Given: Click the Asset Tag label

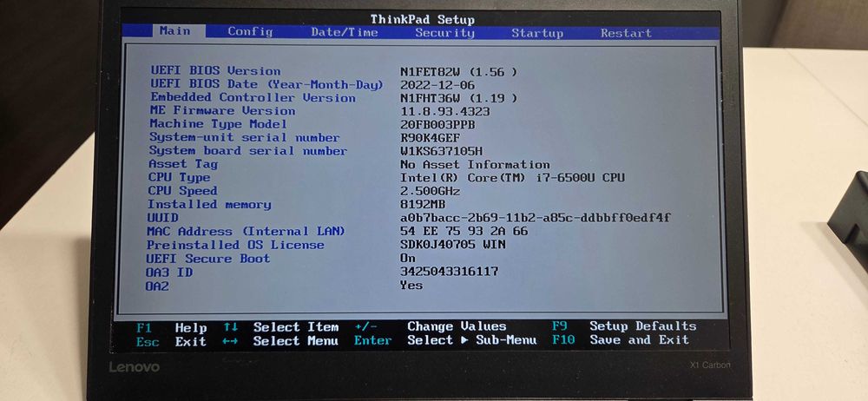Looking at the screenshot, I should pos(183,164).
